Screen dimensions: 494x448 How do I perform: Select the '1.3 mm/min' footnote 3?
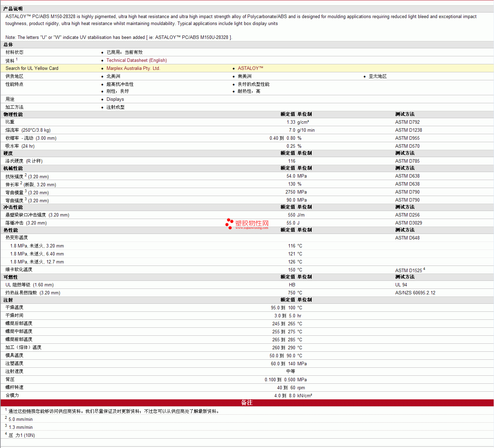coord(20,427)
